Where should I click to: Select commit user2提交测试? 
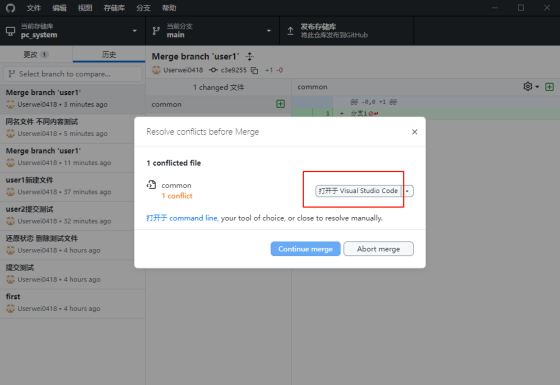[72, 215]
